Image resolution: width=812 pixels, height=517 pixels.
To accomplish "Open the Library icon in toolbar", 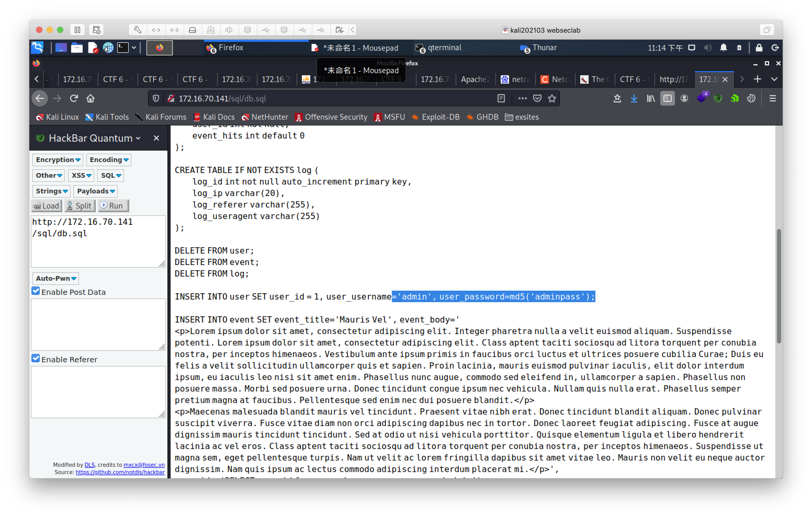I will [651, 99].
